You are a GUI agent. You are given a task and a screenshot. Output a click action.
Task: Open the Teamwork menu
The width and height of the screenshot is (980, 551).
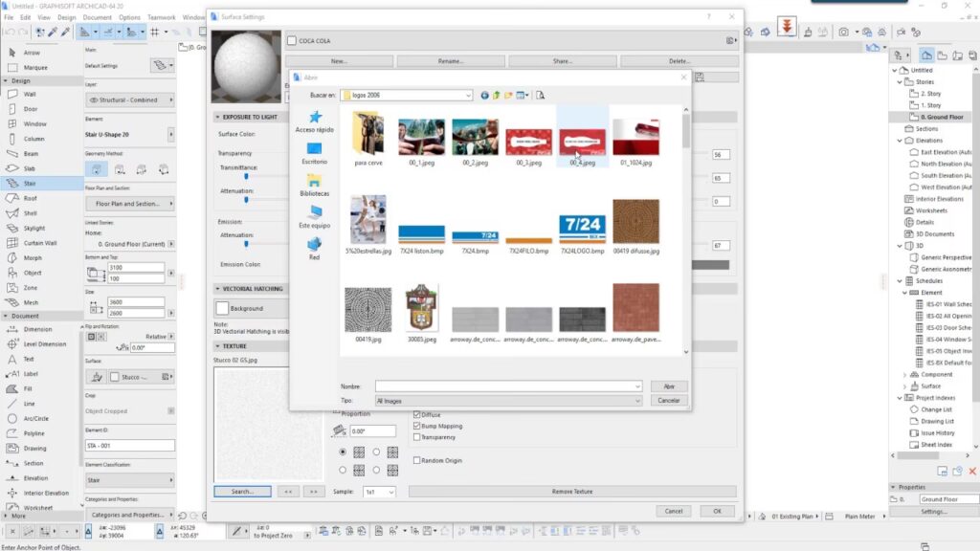click(x=161, y=17)
